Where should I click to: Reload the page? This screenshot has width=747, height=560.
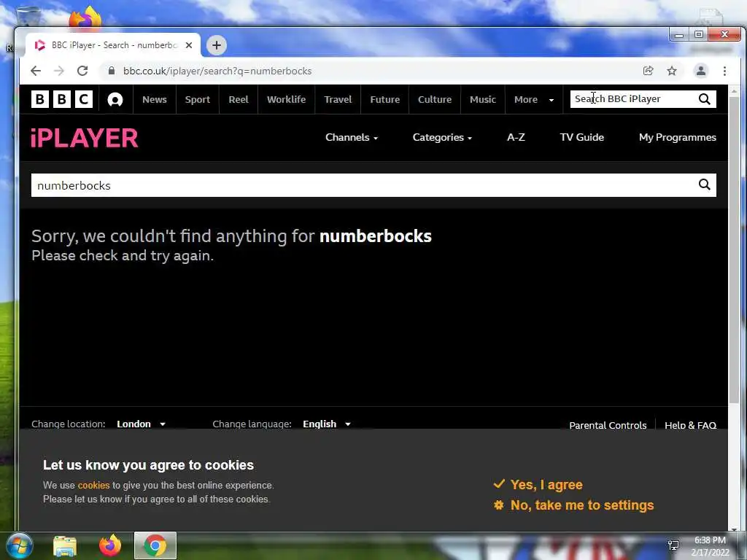tap(82, 71)
